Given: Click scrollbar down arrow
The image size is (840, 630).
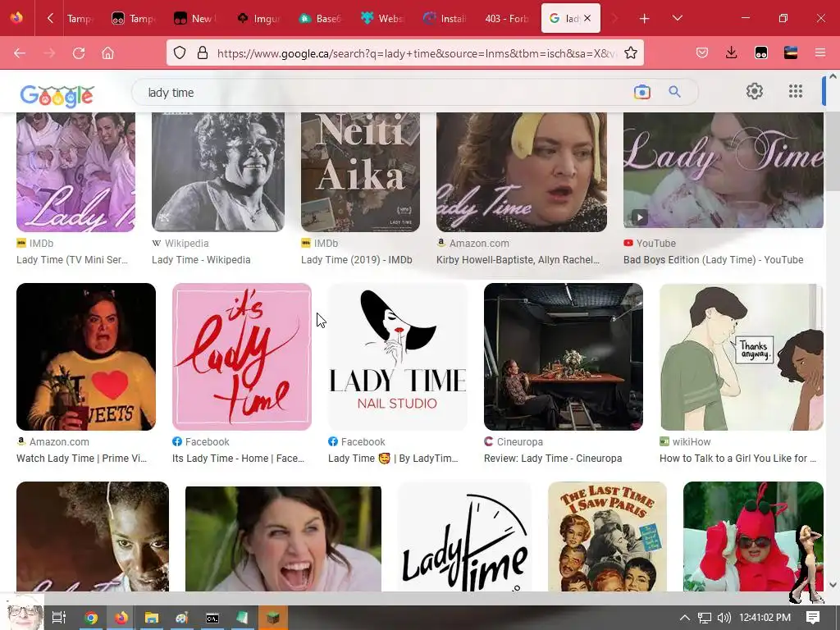Looking at the screenshot, I should point(833,584).
